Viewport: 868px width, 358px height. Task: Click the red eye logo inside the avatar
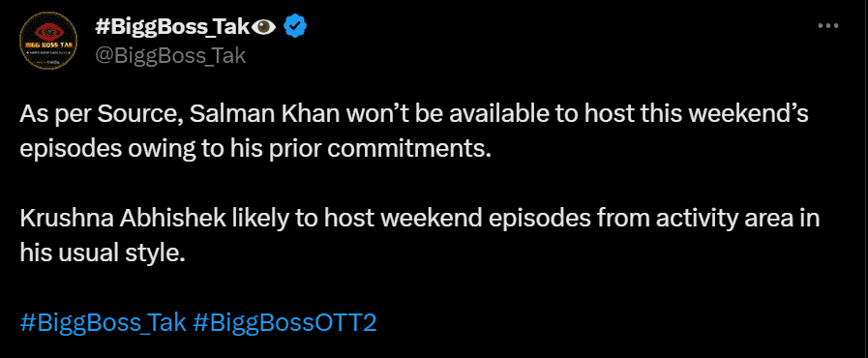pyautogui.click(x=48, y=31)
